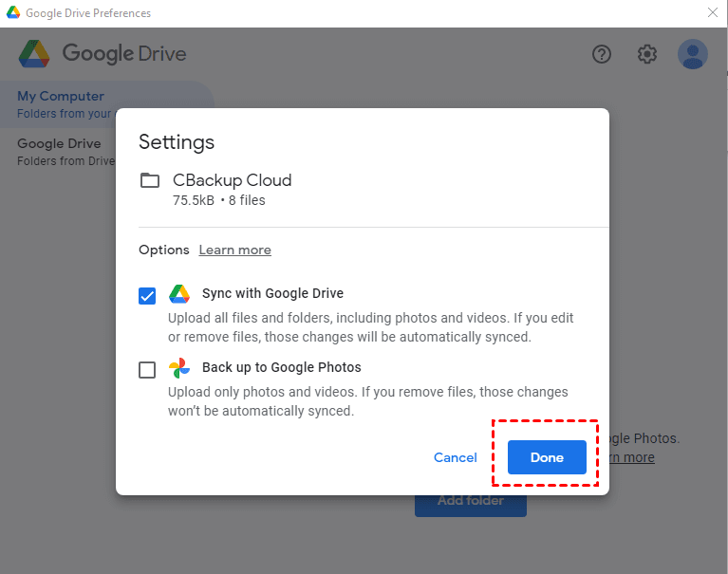Screen dimensions: 728x574
Task: Open the Learn more link beside Options
Action: (x=234, y=250)
